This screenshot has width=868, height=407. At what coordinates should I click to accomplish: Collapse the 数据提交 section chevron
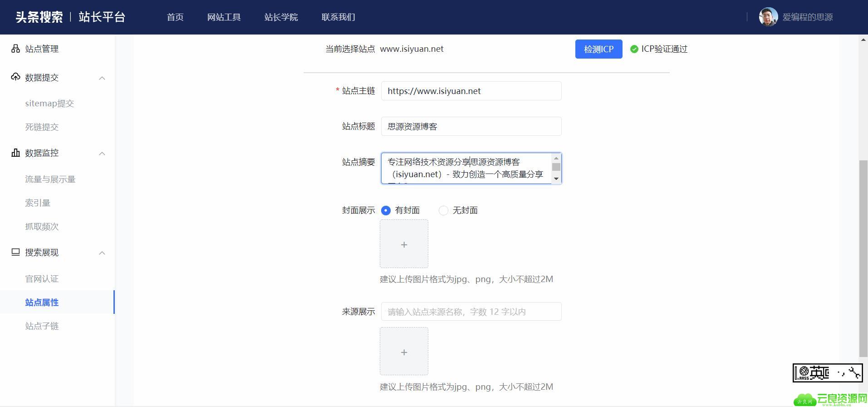click(102, 78)
